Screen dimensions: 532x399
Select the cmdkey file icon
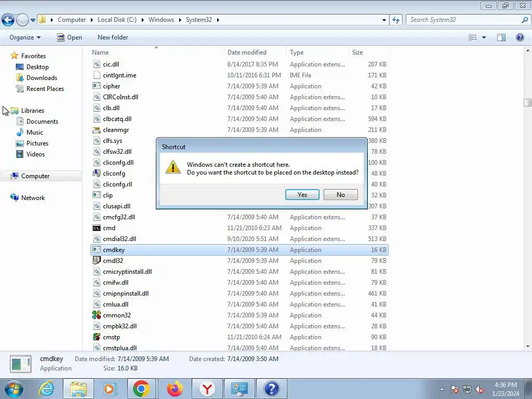(x=97, y=250)
